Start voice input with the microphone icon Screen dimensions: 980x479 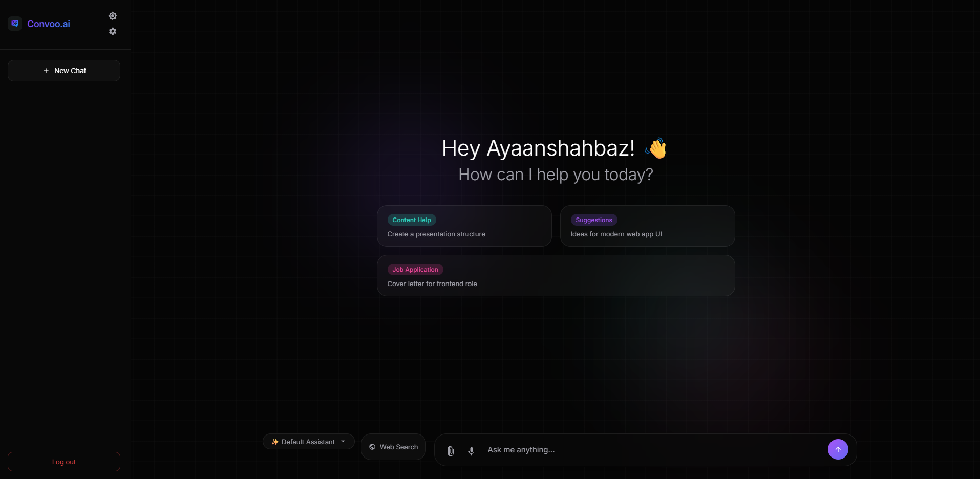click(472, 450)
